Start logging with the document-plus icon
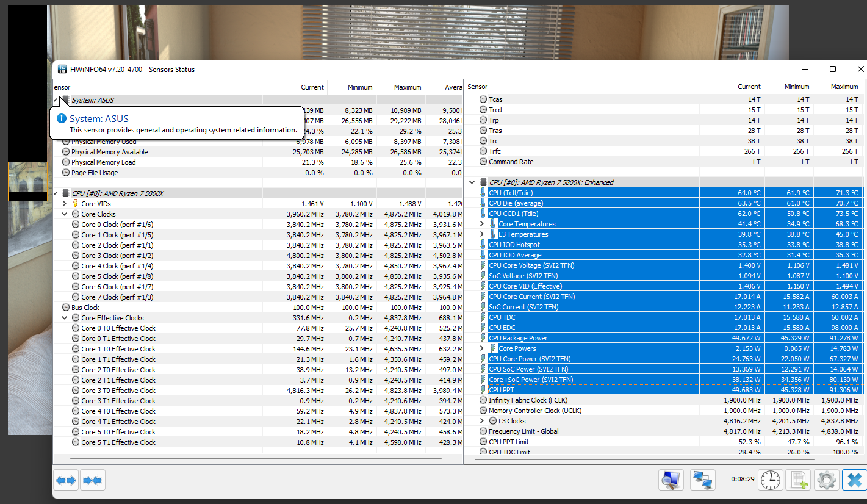Image resolution: width=867 pixels, height=504 pixels. (797, 480)
